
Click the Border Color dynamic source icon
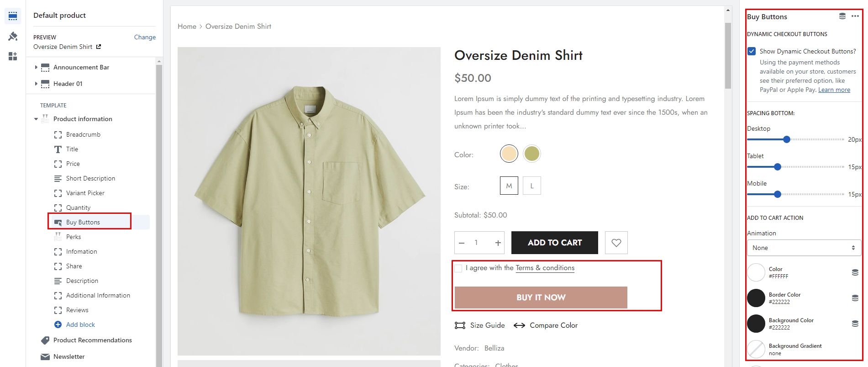click(855, 298)
